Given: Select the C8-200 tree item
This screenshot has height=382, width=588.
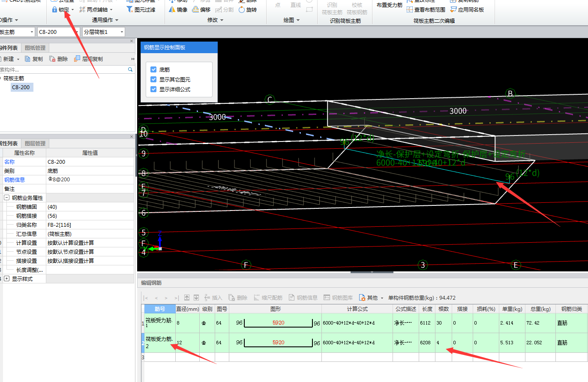Looking at the screenshot, I should click(x=21, y=87).
